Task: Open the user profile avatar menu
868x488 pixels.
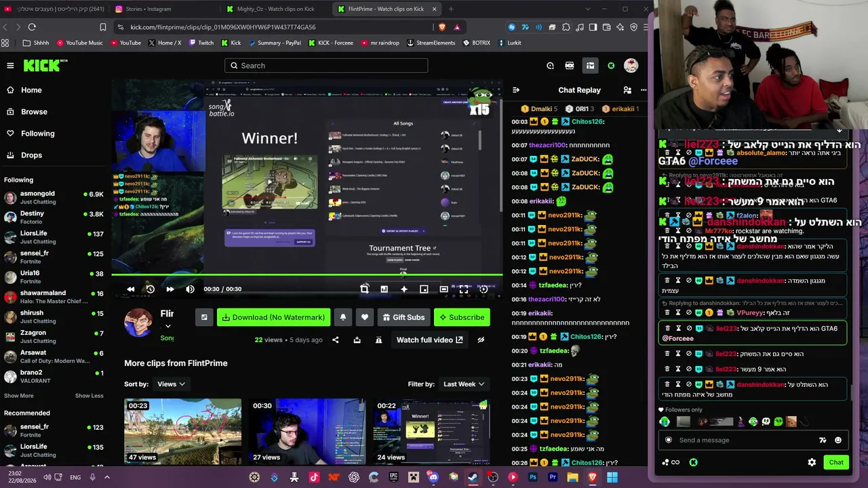Action: point(631,66)
